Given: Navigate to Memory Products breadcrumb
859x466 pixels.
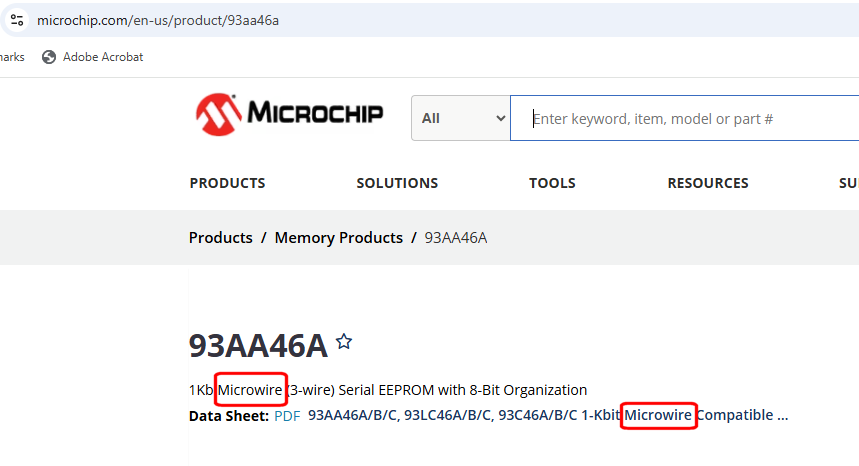Looking at the screenshot, I should coord(338,238).
